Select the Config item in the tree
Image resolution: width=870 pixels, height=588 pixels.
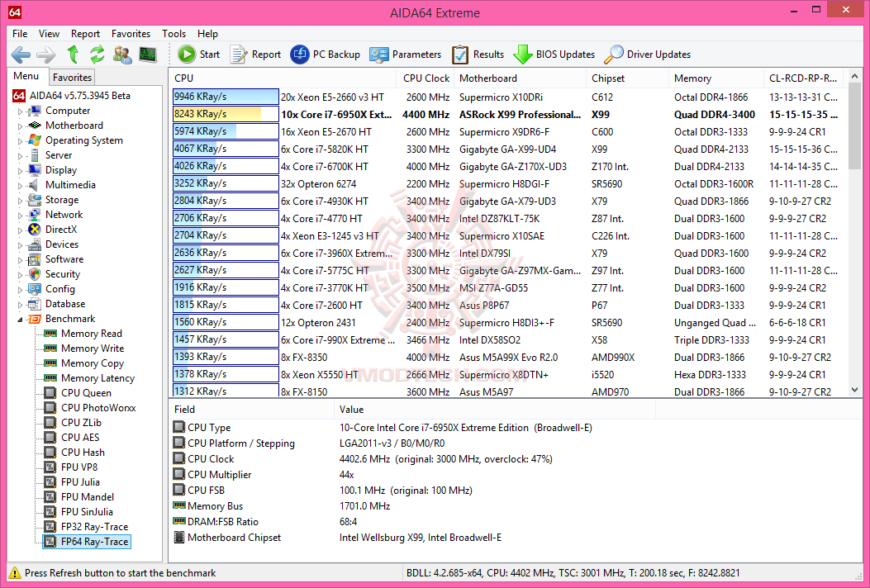pos(60,289)
